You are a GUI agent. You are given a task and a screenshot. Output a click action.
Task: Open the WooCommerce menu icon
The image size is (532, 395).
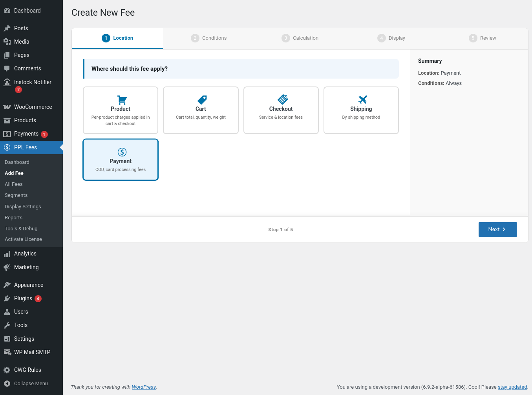point(7,107)
